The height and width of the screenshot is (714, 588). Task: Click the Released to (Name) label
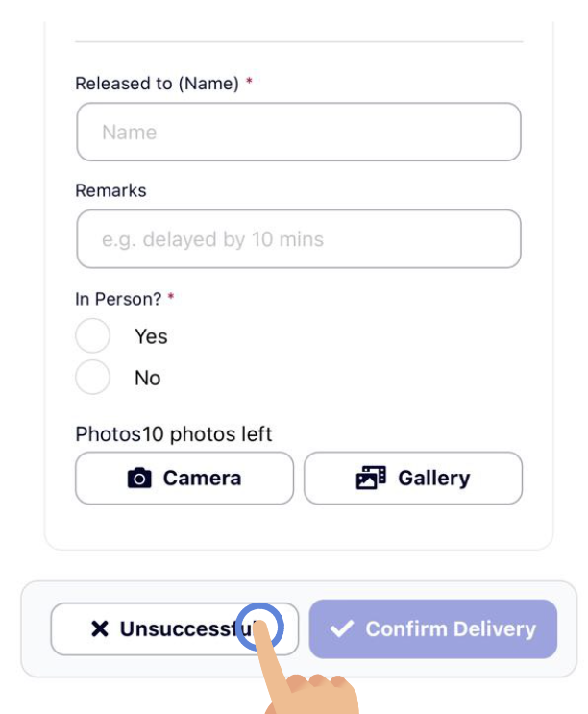click(157, 84)
